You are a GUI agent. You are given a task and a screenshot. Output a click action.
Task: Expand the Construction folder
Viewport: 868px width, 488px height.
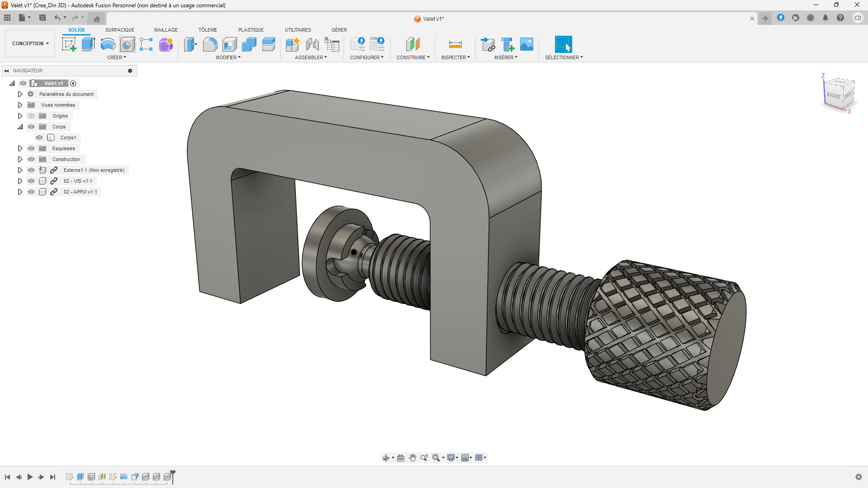coord(20,159)
